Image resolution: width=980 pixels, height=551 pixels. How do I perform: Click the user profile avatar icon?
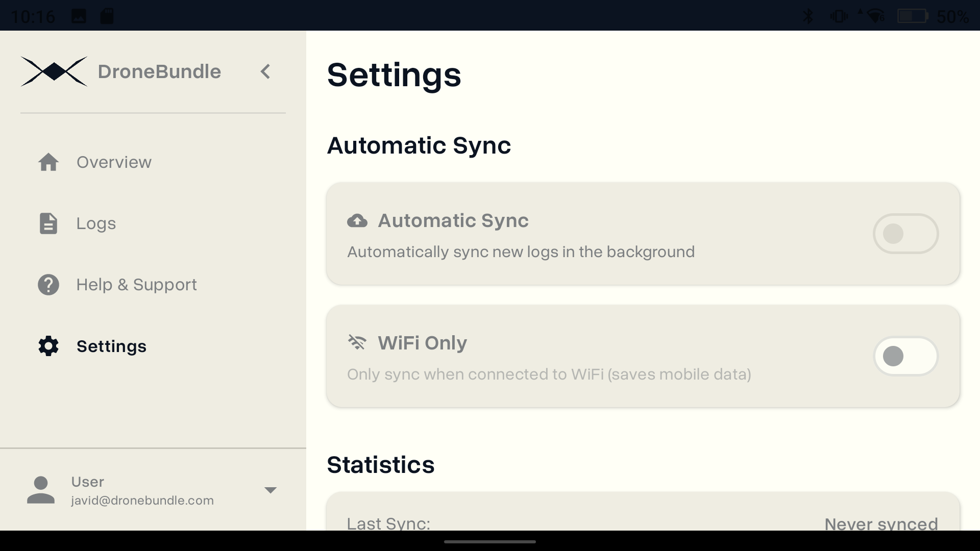[x=41, y=490]
